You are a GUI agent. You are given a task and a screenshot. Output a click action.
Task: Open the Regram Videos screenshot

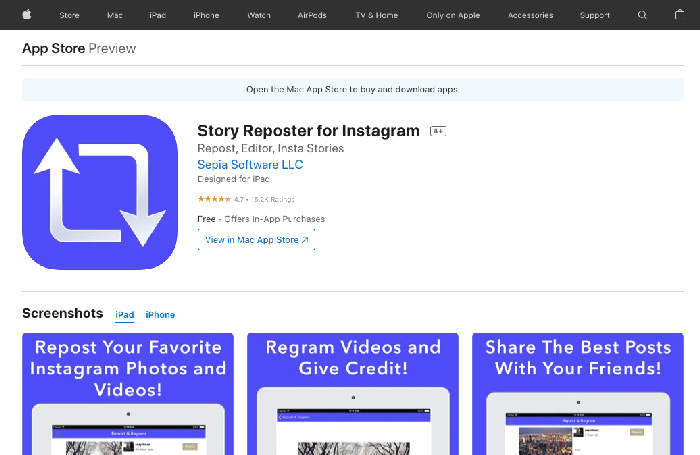click(x=353, y=394)
